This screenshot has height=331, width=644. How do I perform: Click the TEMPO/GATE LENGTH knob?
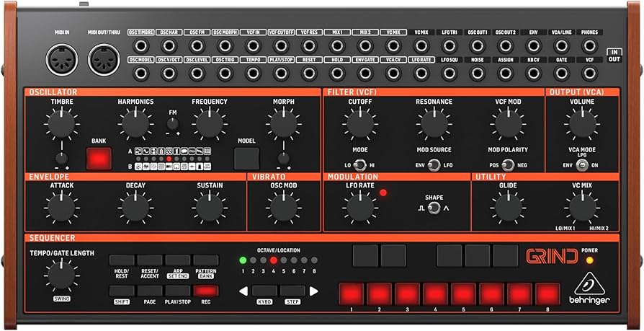pos(62,275)
